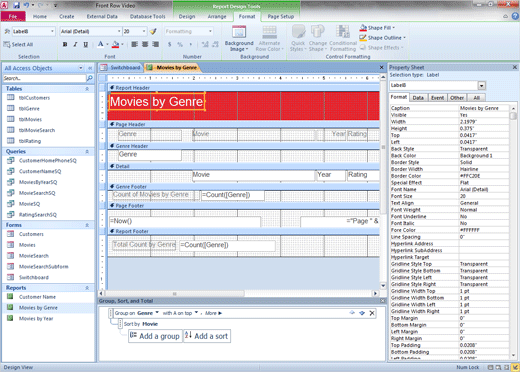Click Shape Effects option
The image size is (520, 372).
(382, 48)
